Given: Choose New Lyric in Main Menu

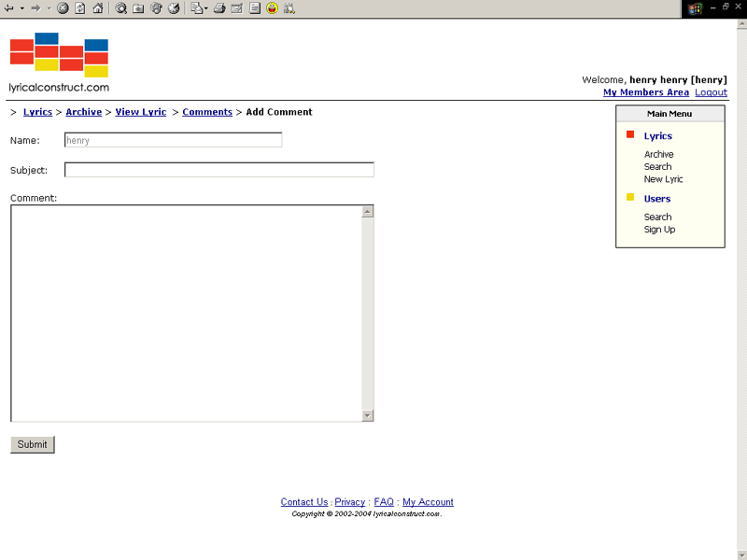Looking at the screenshot, I should [663, 179].
